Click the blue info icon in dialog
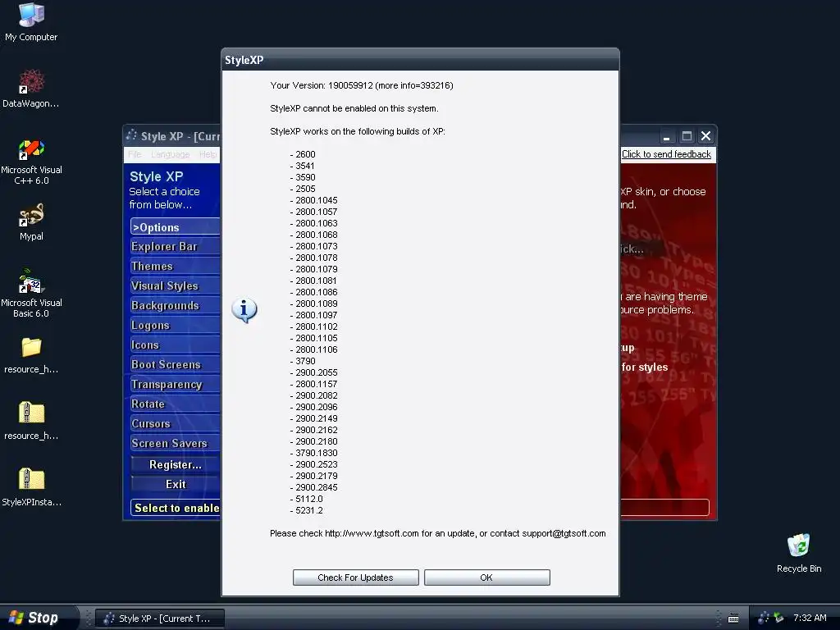Viewport: 840px width, 630px height. coord(244,310)
